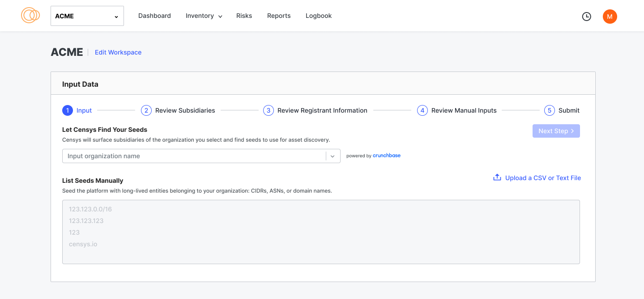Select step 2 circle for Review Subsidiaries
Viewport: 644px width, 299px height.
[x=146, y=110]
